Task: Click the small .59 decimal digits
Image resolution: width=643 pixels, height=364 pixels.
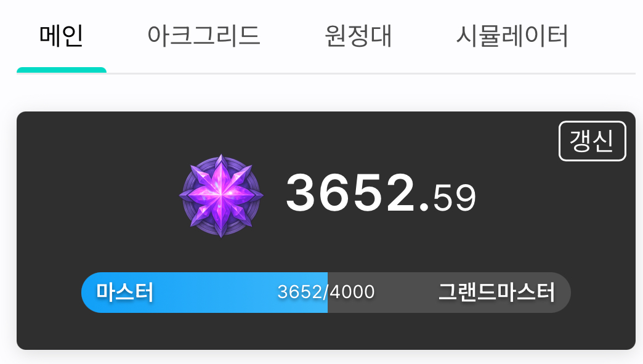Action: pos(448,198)
